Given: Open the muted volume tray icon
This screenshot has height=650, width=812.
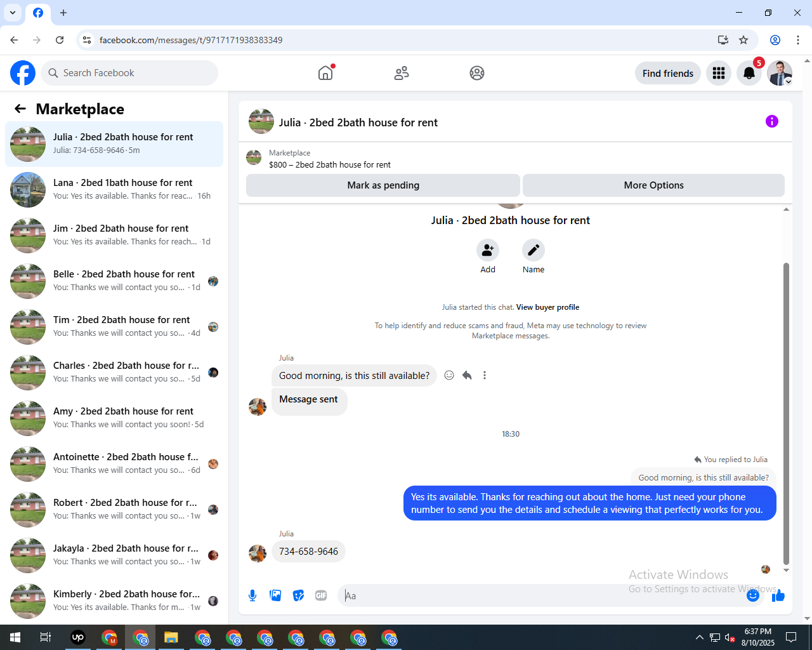Looking at the screenshot, I should click(730, 637).
